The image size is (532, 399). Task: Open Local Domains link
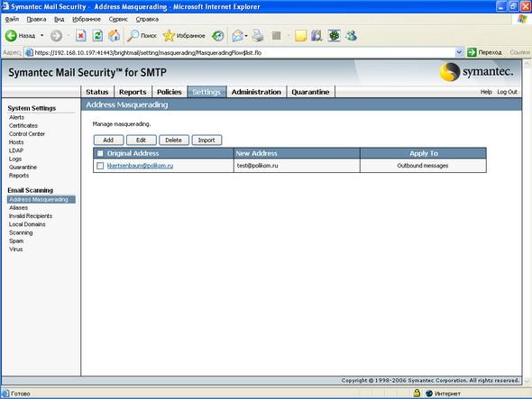(27, 224)
